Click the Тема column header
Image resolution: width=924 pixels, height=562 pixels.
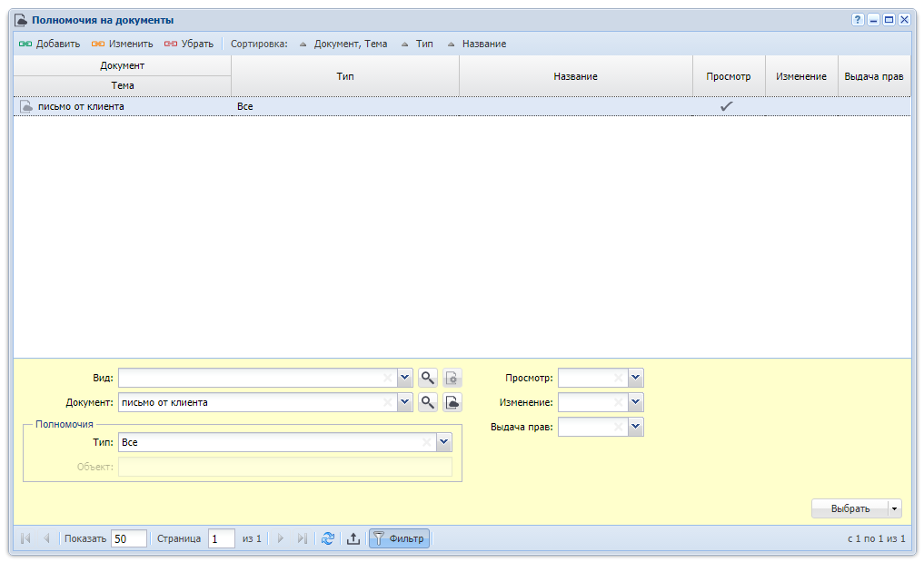(122, 85)
